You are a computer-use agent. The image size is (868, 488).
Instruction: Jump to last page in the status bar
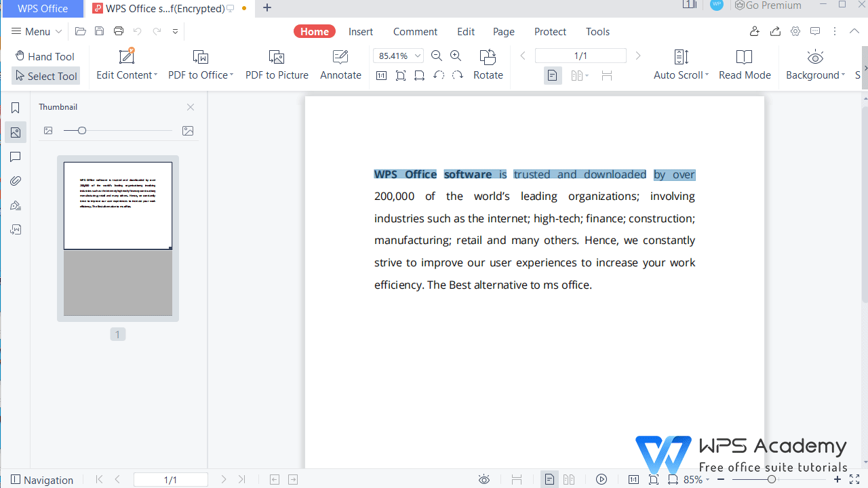click(x=242, y=480)
